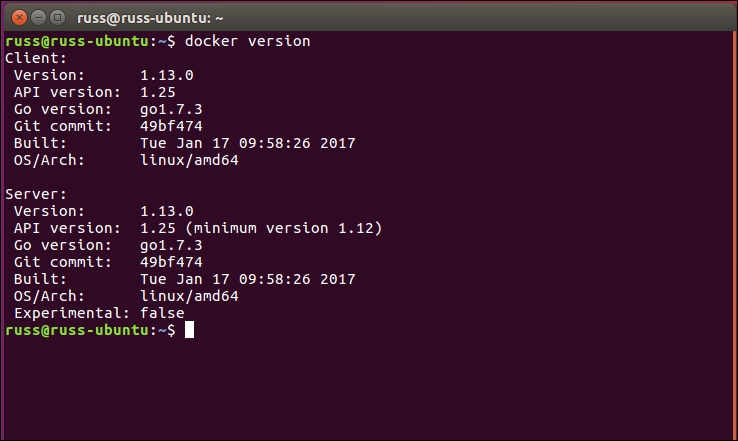Click the docker version command text
The image size is (738, 441).
click(x=248, y=41)
